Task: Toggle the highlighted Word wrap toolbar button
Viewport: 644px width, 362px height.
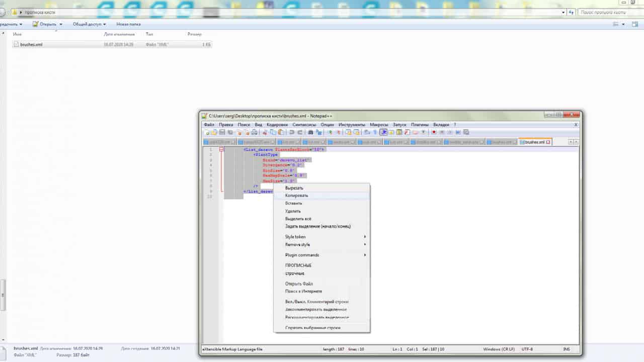Action: click(383, 132)
